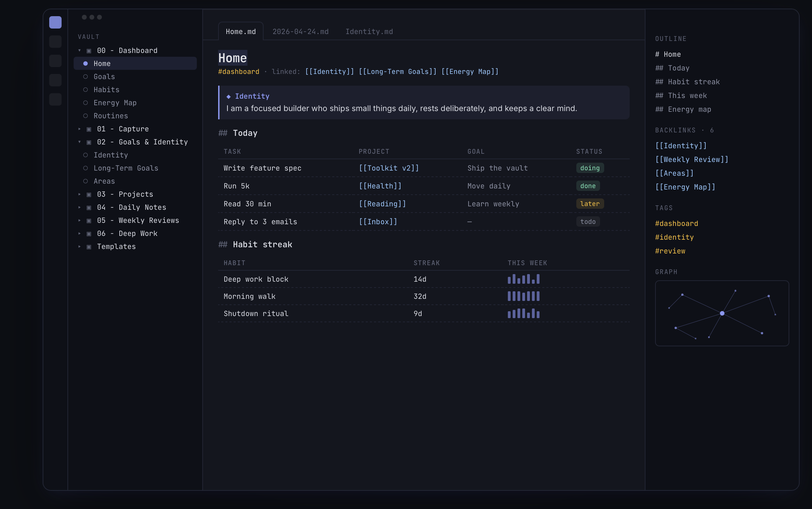The height and width of the screenshot is (509, 812).
Task: Open the [[Inbox]] project link
Action: pos(378,222)
